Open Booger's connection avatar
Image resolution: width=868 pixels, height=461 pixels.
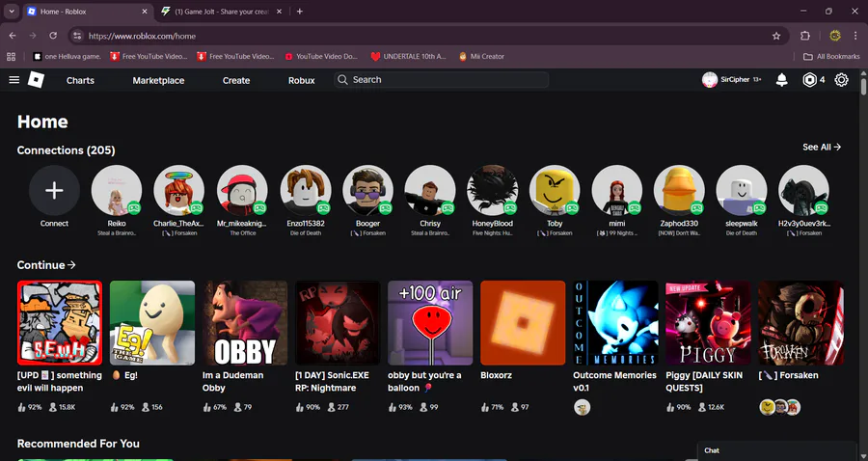pyautogui.click(x=367, y=190)
